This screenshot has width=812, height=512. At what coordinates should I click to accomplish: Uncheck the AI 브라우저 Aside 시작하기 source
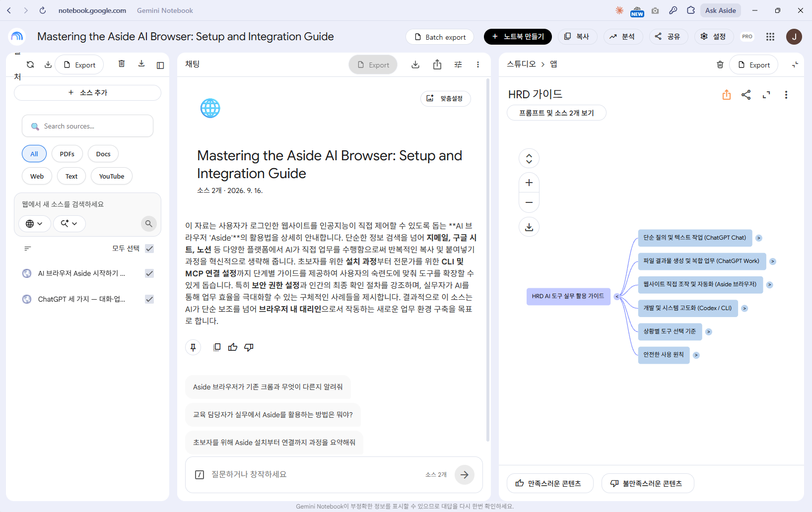149,273
